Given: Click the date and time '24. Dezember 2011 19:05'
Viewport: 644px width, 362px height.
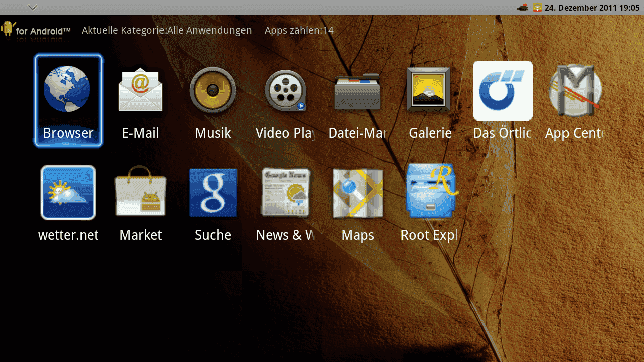Looking at the screenshot, I should coord(592,8).
